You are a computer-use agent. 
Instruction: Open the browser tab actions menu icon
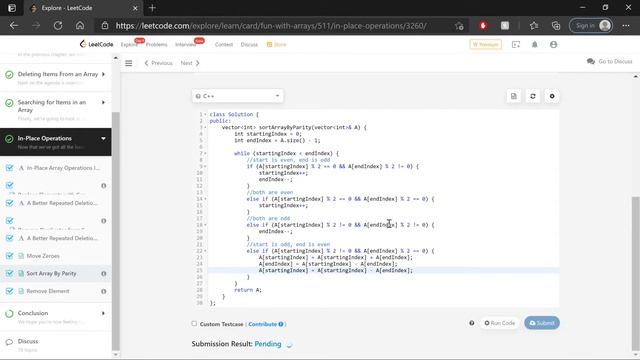[12, 8]
